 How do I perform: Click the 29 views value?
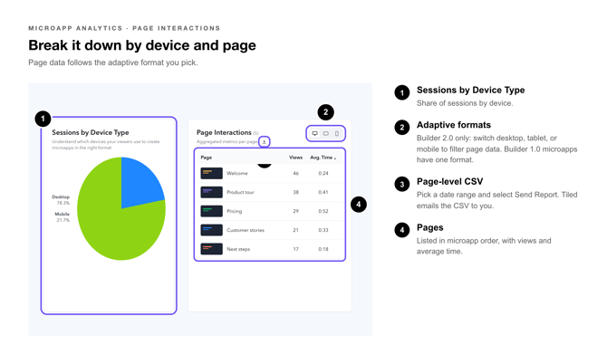(x=295, y=211)
